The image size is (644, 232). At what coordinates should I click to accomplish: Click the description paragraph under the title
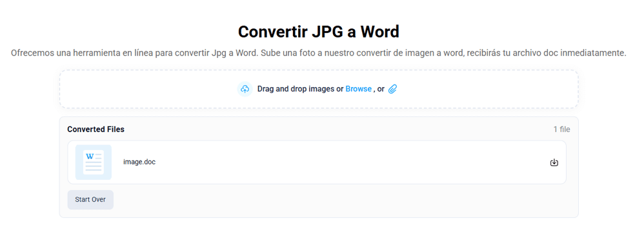(319, 53)
